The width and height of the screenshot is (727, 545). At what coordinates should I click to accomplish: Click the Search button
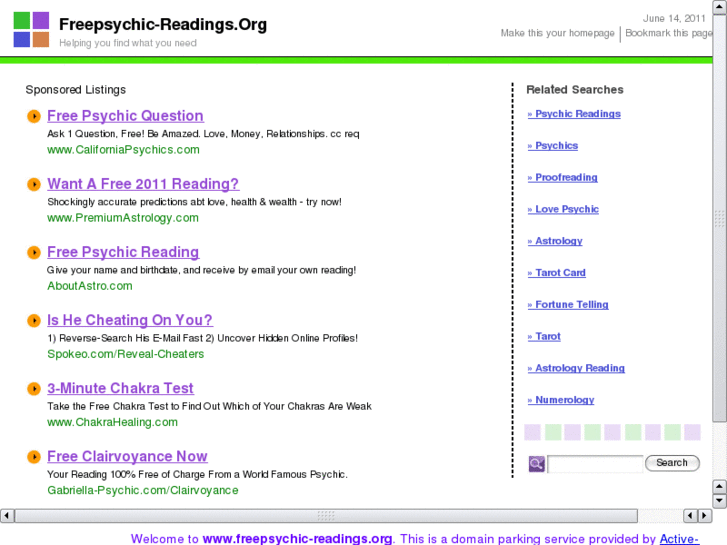pyautogui.click(x=672, y=463)
